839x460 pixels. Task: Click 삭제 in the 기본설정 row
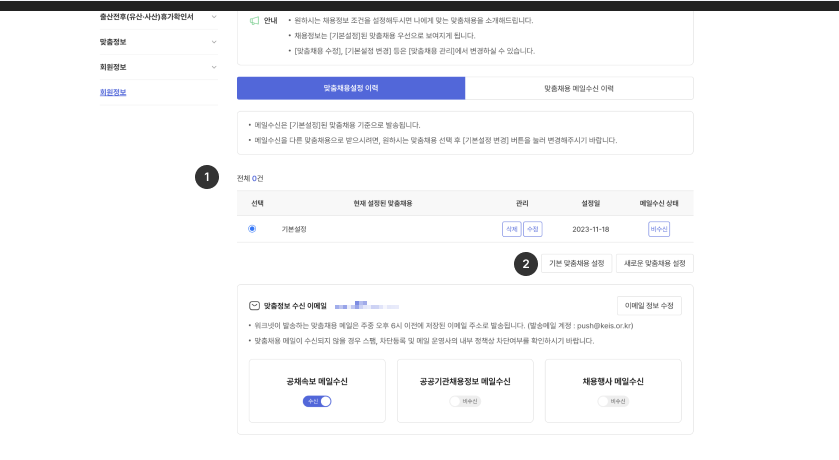coord(512,229)
